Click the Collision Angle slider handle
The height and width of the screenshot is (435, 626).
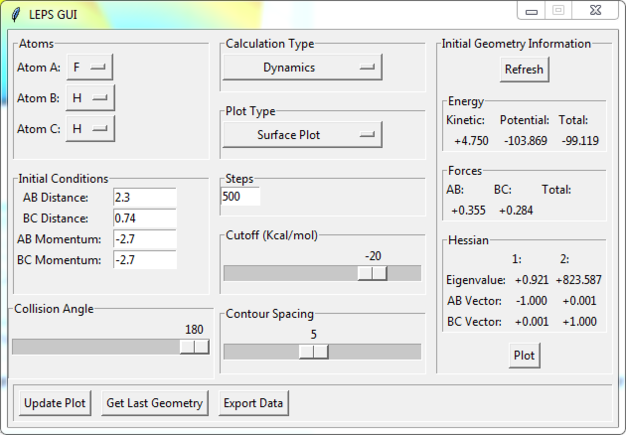[x=195, y=346]
